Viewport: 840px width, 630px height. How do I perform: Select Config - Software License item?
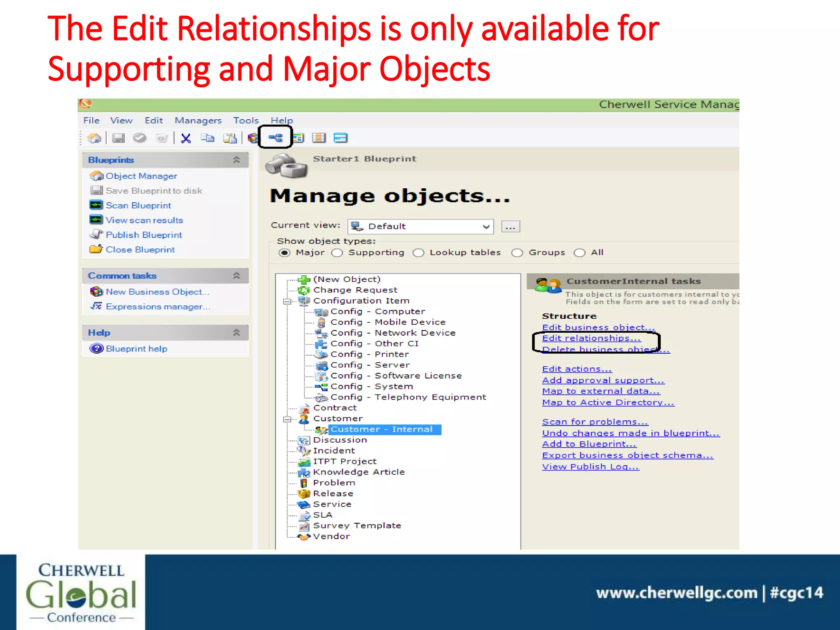coord(396,376)
